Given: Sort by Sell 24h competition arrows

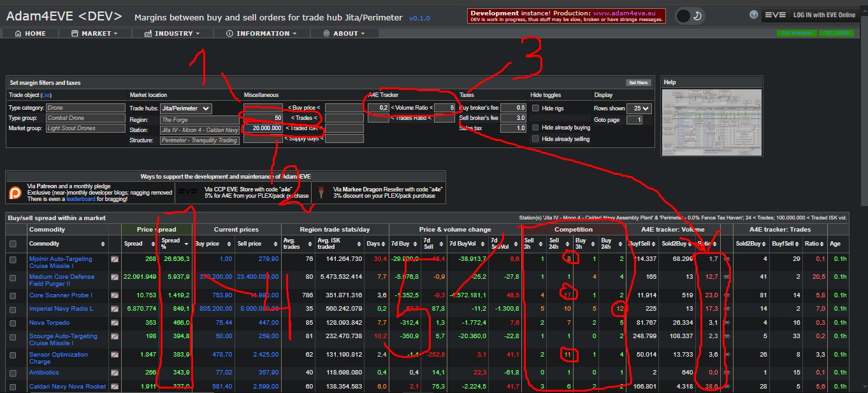Looking at the screenshot, I should (x=568, y=244).
